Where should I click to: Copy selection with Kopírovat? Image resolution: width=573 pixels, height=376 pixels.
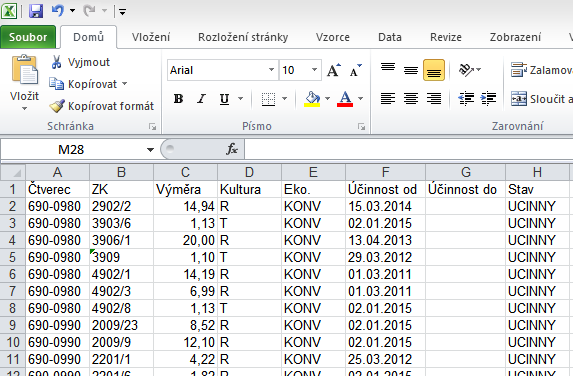point(83,84)
